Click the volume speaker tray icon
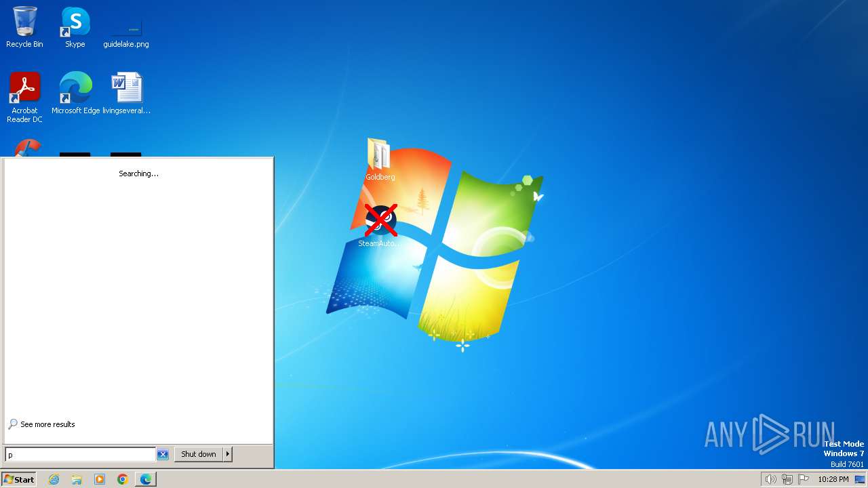Screen dimensions: 868x488 point(770,479)
